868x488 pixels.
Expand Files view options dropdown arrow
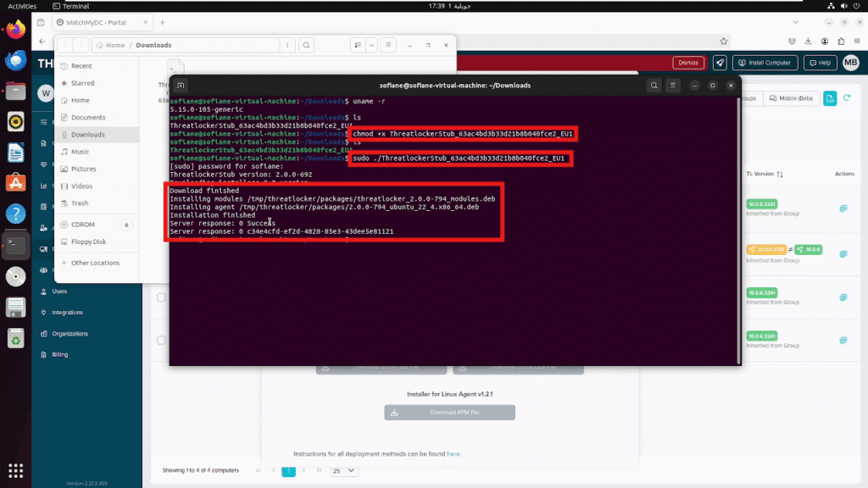371,45
